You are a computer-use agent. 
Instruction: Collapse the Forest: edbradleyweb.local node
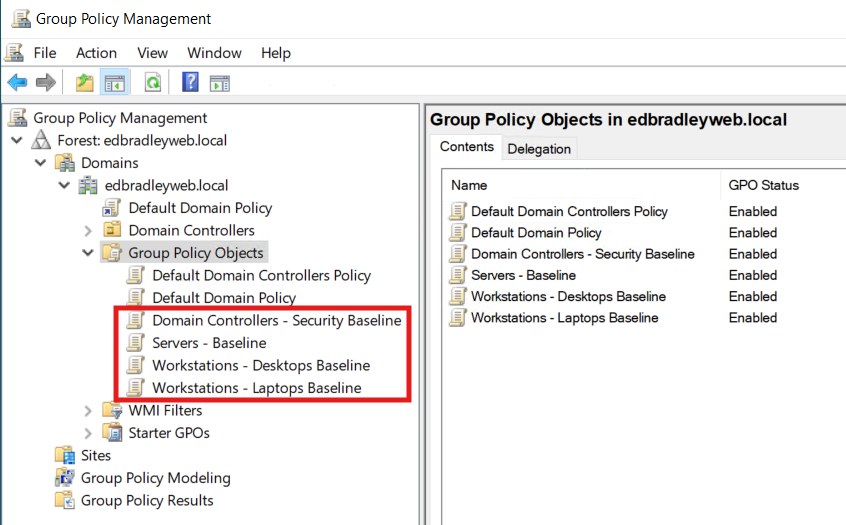(17, 140)
